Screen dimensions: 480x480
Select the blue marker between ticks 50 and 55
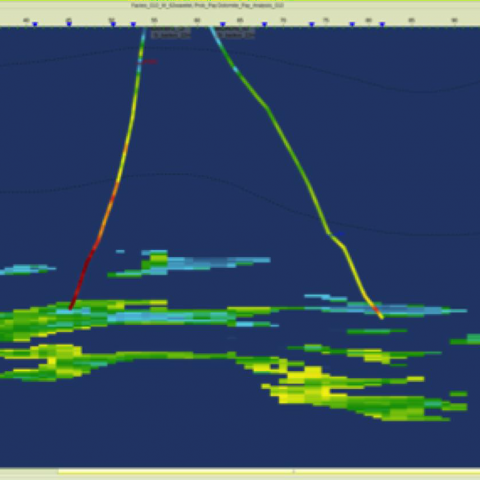133,24
